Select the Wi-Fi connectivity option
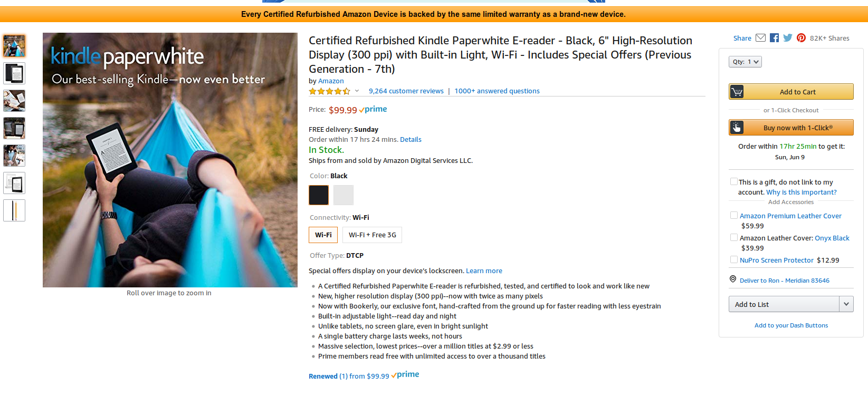This screenshot has width=868, height=415. click(x=323, y=235)
